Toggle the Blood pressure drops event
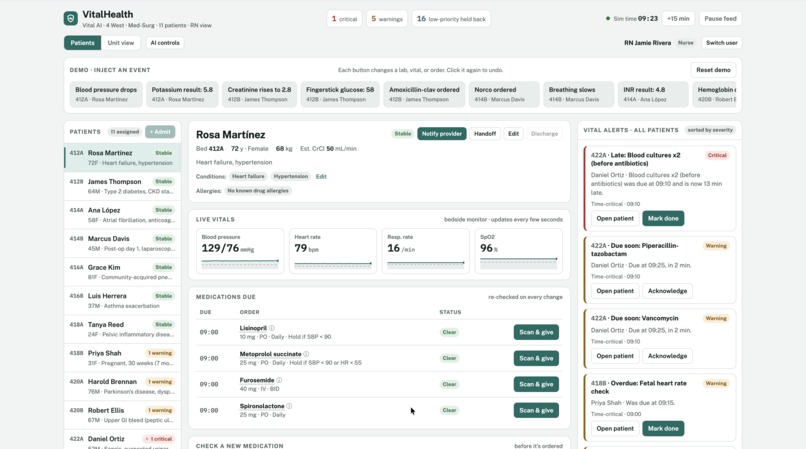This screenshot has height=449, width=806. pos(106,94)
